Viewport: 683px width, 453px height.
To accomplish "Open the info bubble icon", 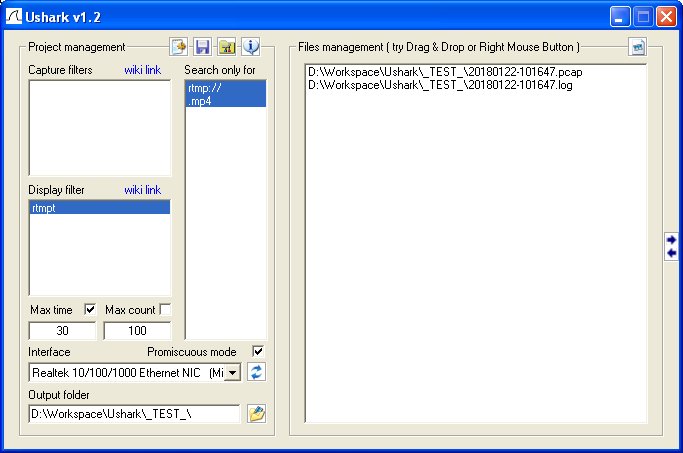I will [x=250, y=47].
